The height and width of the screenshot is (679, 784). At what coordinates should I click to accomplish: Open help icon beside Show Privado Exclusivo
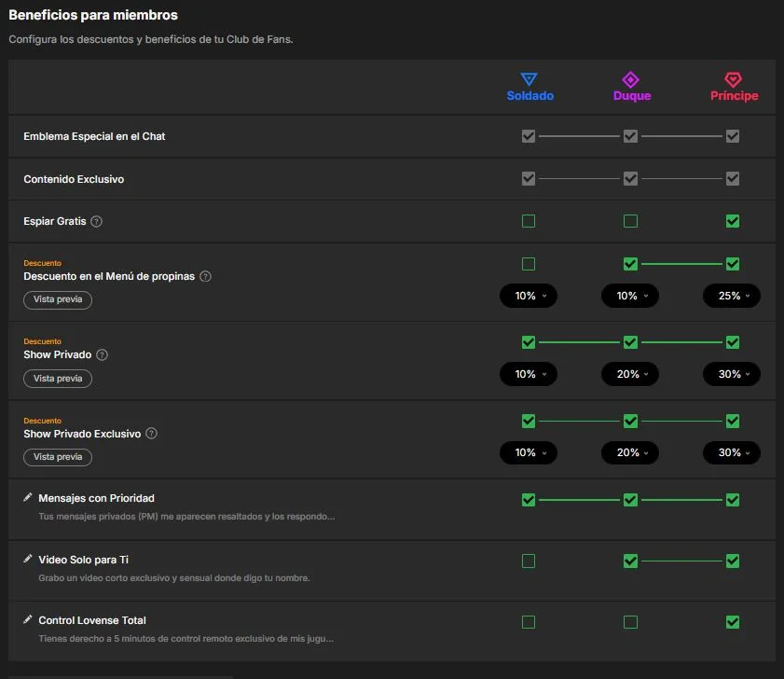(x=152, y=434)
